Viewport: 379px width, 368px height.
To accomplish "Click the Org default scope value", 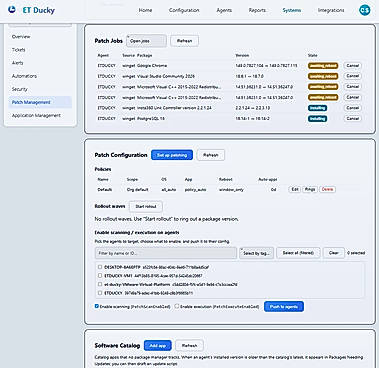I will tap(137, 189).
